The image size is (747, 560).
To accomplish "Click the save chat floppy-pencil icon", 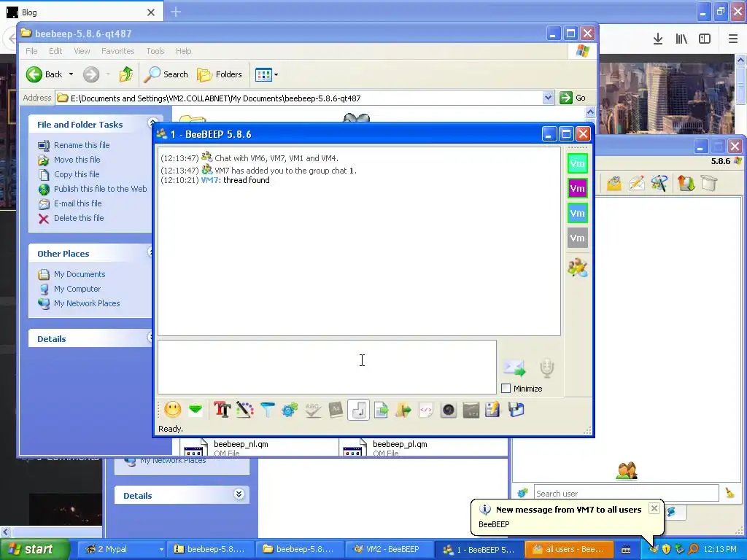I will [x=492, y=410].
